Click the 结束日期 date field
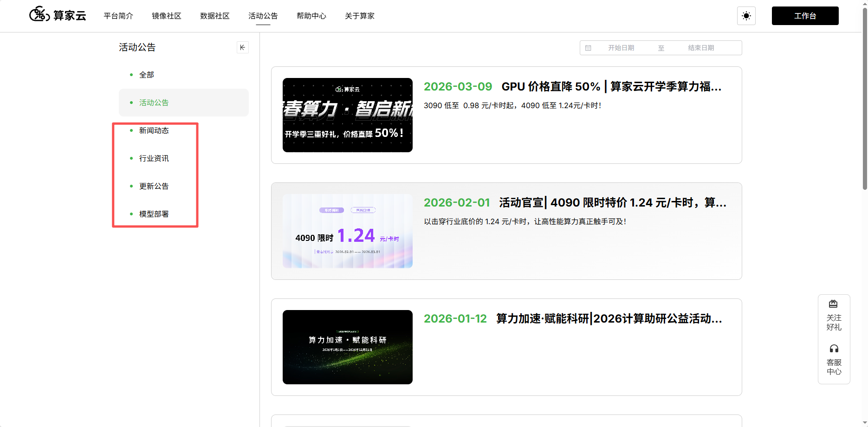This screenshot has height=427, width=868. [x=701, y=48]
